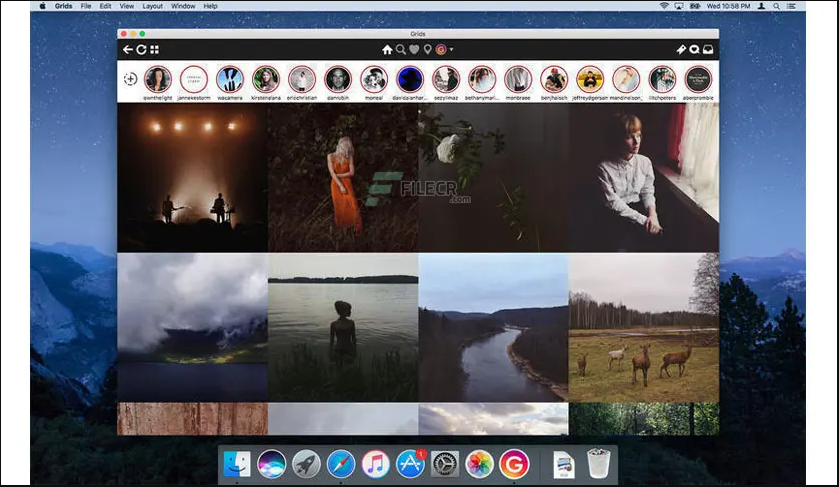View mandinelson_'s story
839x487 pixels.
point(626,79)
